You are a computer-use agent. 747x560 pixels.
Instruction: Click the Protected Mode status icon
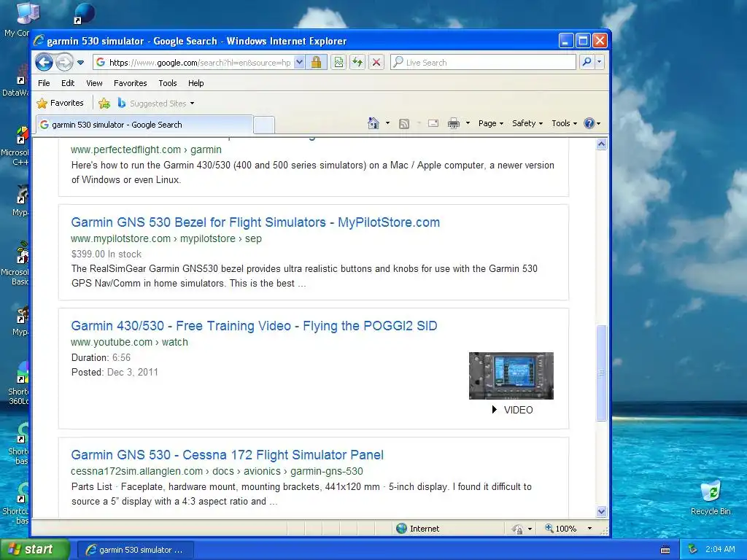(517, 529)
